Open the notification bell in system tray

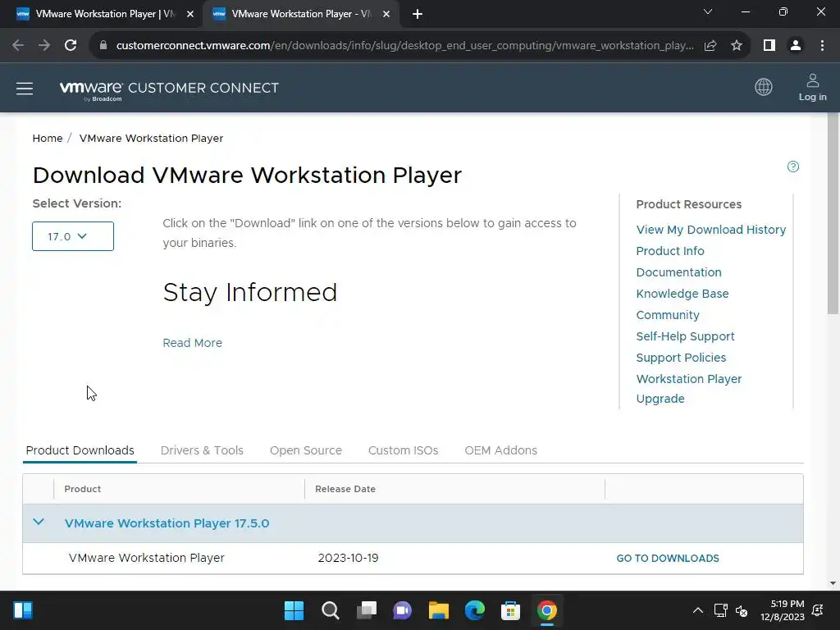(818, 610)
